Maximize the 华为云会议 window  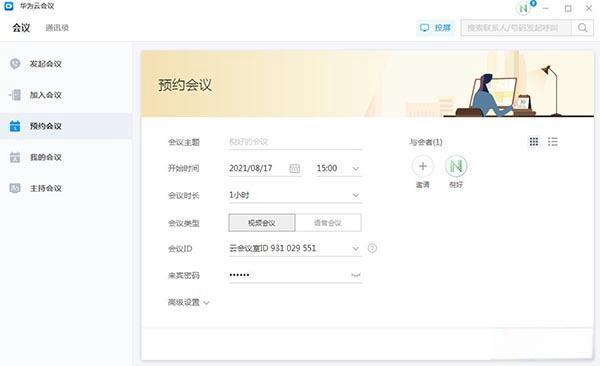coord(568,8)
